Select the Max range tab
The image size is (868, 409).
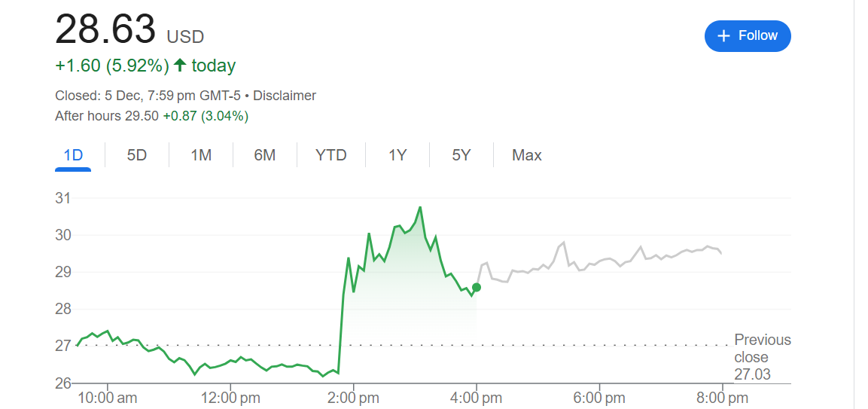tap(527, 155)
